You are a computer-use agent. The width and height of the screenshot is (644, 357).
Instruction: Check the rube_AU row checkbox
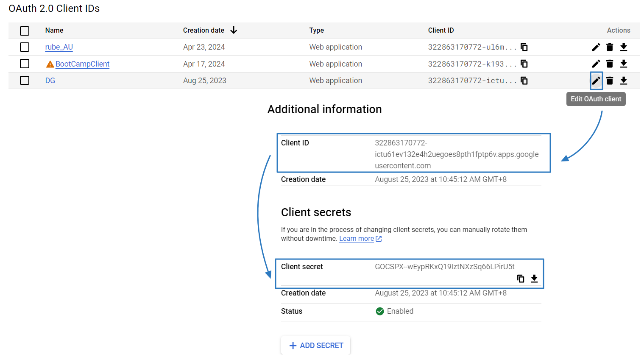point(25,47)
